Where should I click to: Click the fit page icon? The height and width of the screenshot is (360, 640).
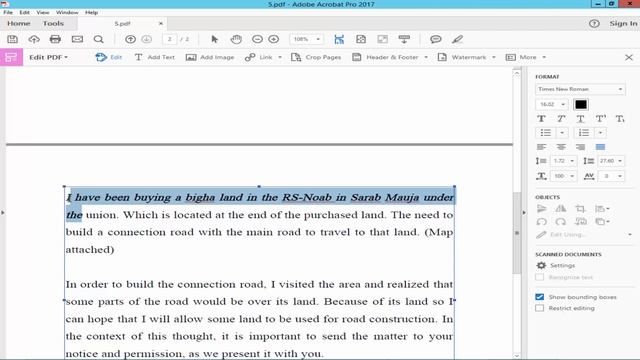tap(361, 39)
